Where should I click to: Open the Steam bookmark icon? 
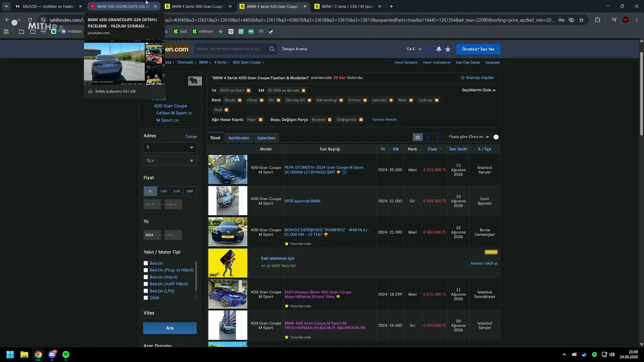[x=271, y=31]
